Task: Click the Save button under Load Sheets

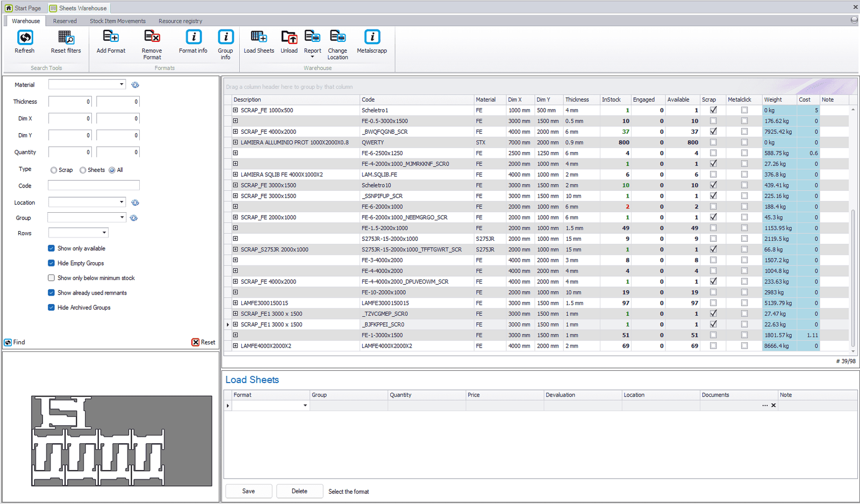Action: [x=248, y=491]
